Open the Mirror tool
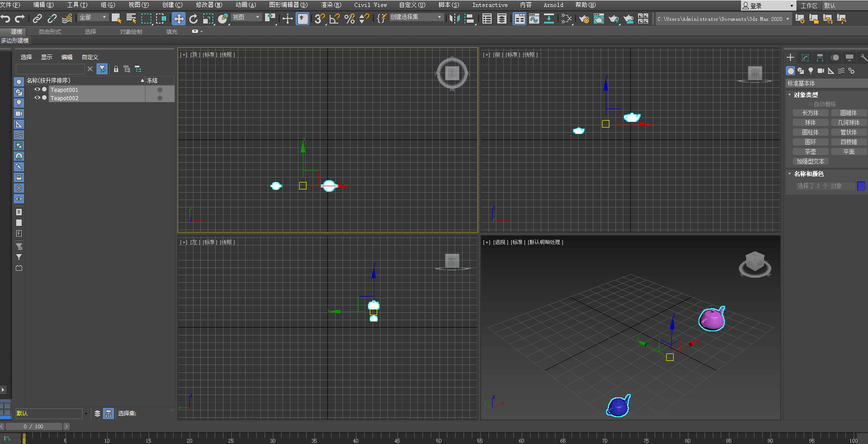Viewport: 868px width, 444px height. tap(454, 19)
